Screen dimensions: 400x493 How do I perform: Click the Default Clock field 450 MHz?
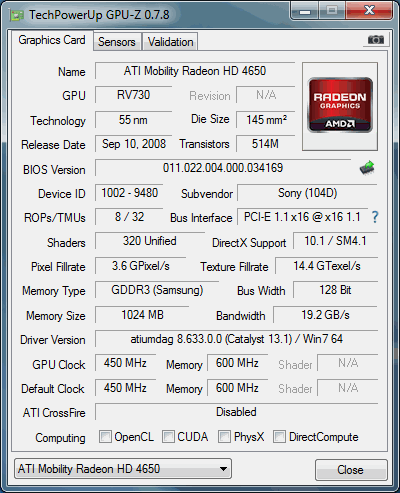[x=125, y=388]
